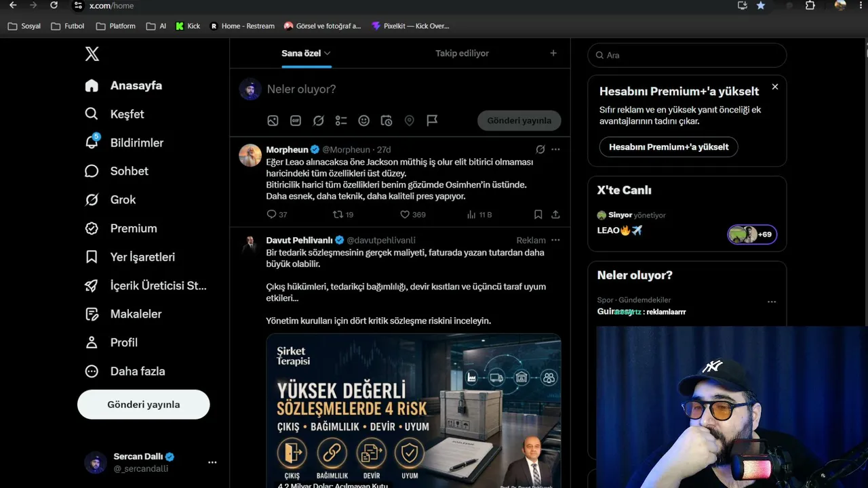Open account menu dots beside Sercan Dallı
This screenshot has width=868, height=488.
(x=212, y=462)
